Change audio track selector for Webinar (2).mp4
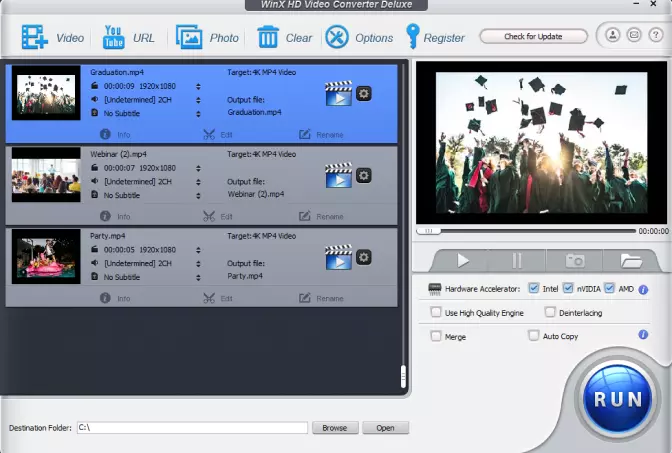The image size is (672, 453). click(x=198, y=182)
